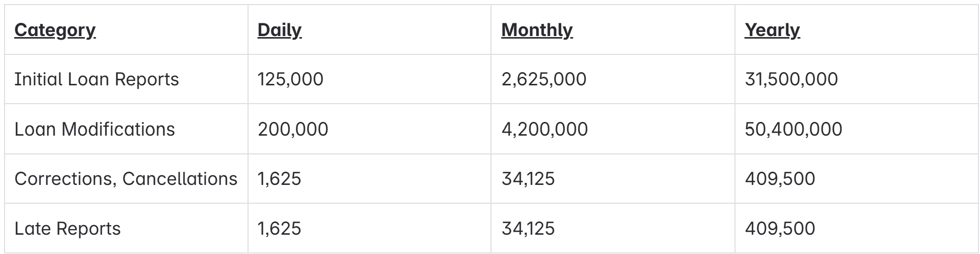Click Late Reports daily value 1,625

pos(279,229)
